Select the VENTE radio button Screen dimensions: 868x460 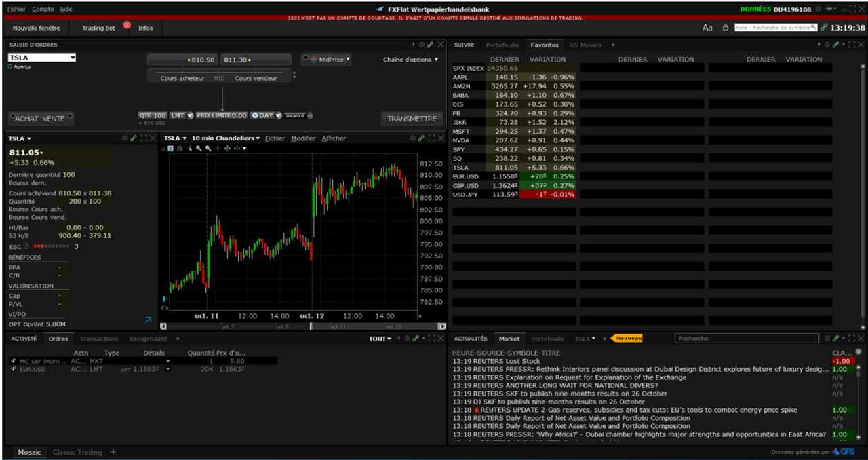[x=70, y=117]
